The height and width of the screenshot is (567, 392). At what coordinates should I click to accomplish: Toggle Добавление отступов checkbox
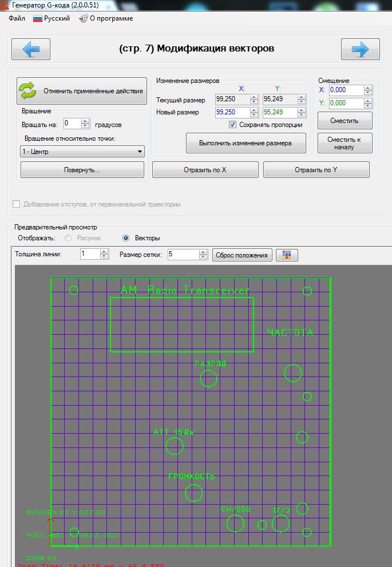pos(16,204)
